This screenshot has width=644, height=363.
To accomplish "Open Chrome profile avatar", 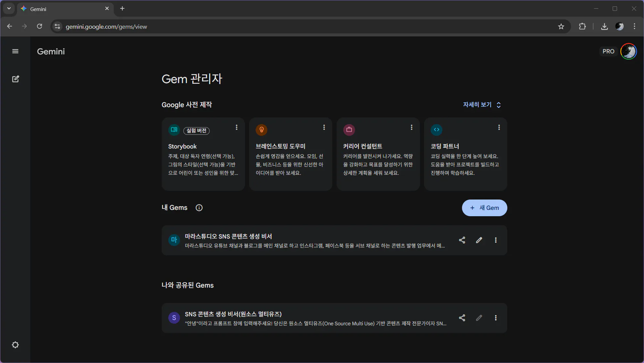I will pos(619,26).
